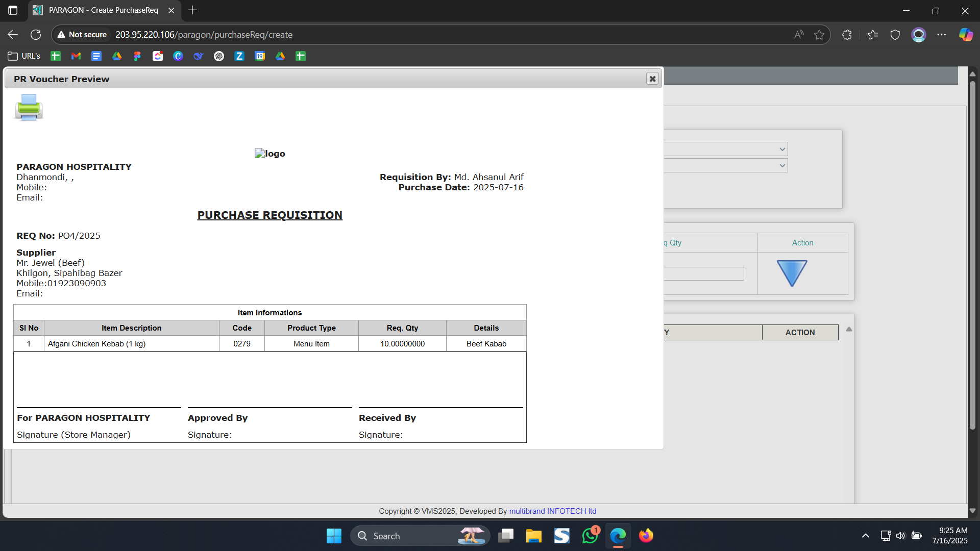Screen dimensions: 980x551
Task: Click the Not secure site badge
Action: (82, 35)
